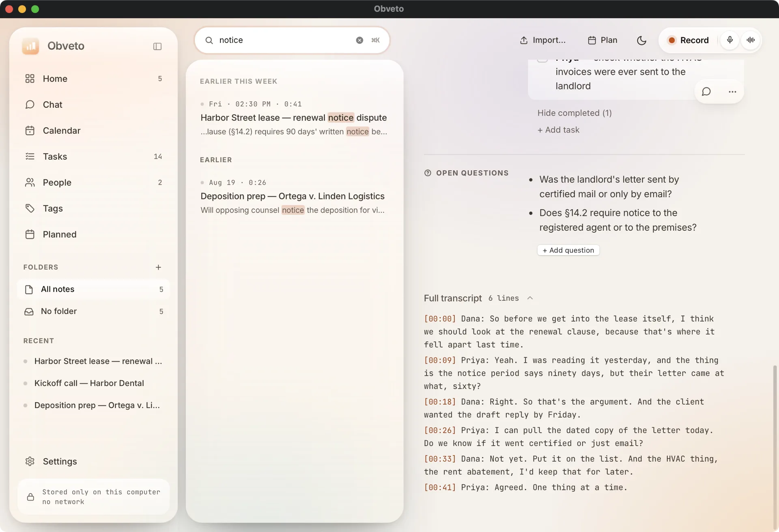Image resolution: width=779 pixels, height=532 pixels.
Task: Click the EARLIER THIS WEEK heading
Action: point(239,82)
